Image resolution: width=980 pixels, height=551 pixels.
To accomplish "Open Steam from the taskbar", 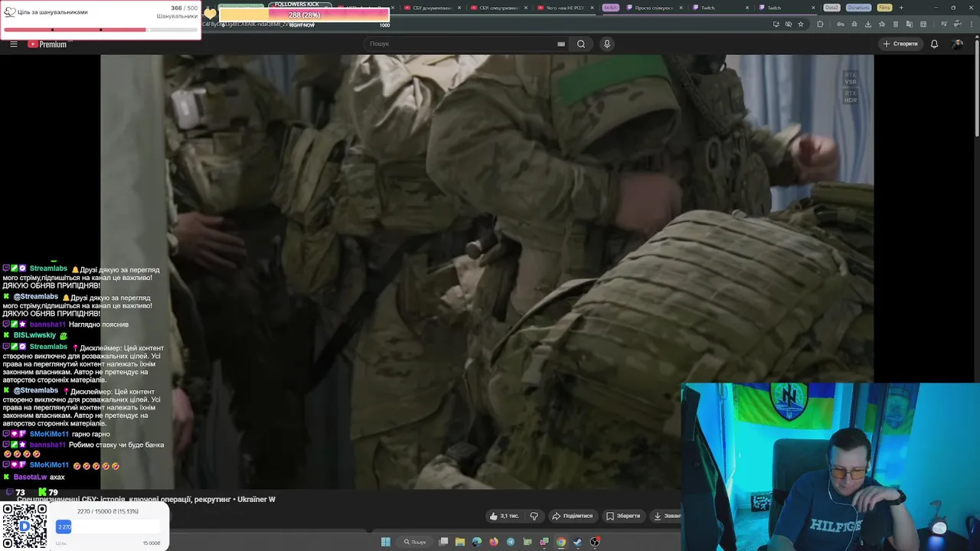I will tap(577, 542).
